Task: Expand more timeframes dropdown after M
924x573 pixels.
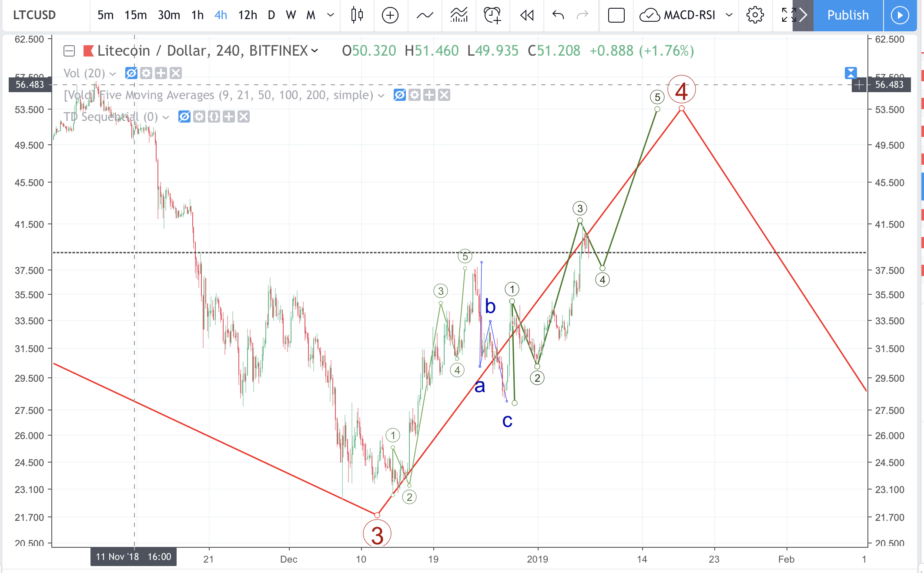Action: click(331, 15)
